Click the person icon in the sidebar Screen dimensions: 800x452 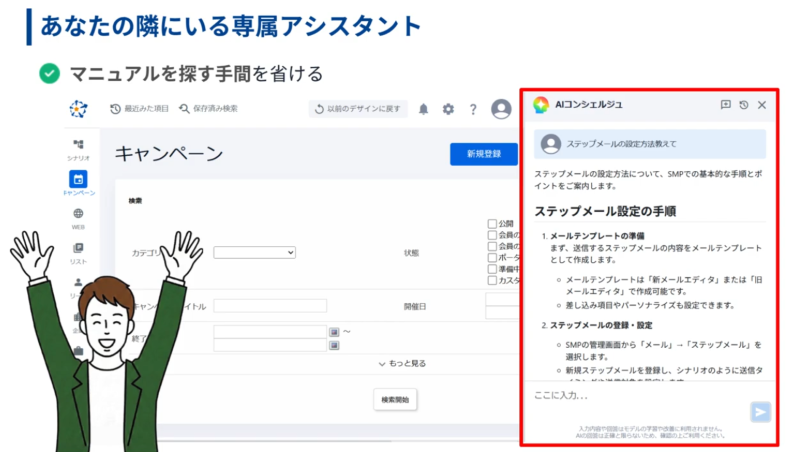pyautogui.click(x=78, y=282)
